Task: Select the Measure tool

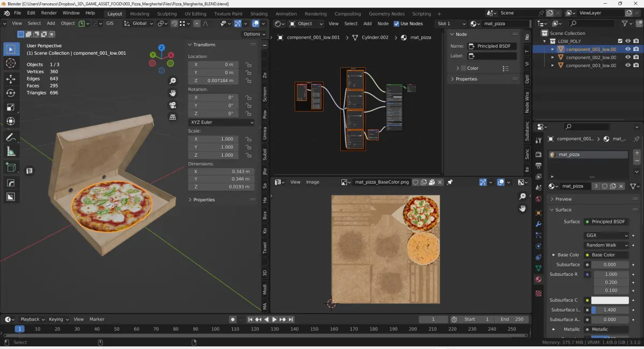Action: [x=11, y=151]
